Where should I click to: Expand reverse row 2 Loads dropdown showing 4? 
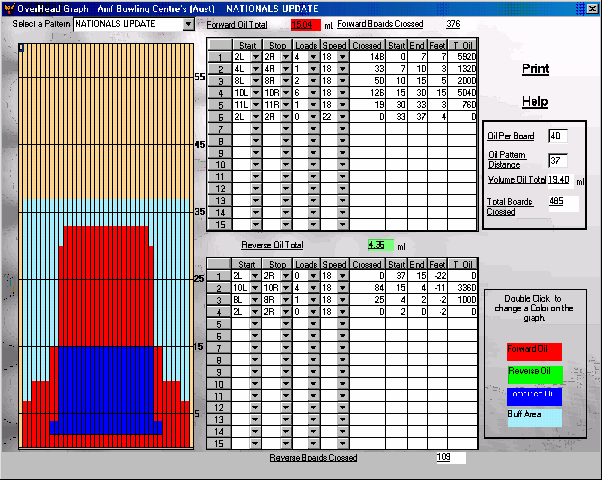coord(314,288)
